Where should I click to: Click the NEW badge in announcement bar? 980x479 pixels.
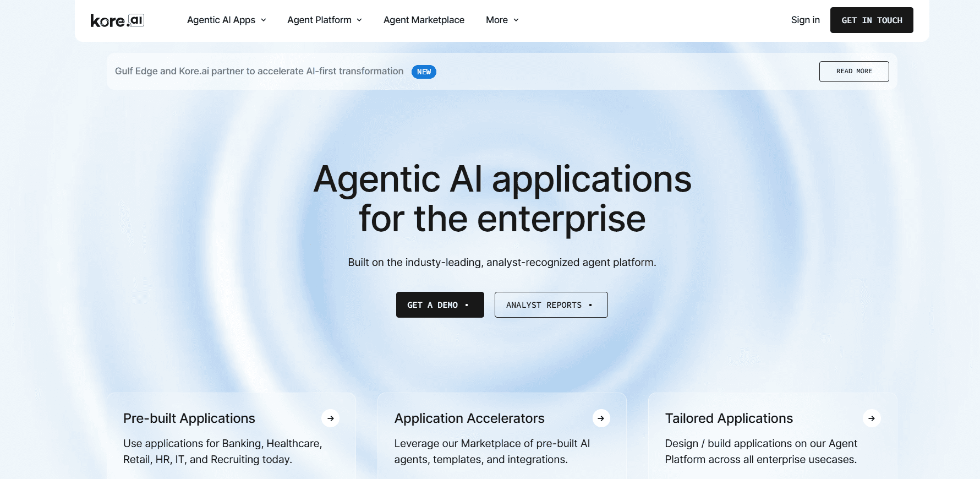pyautogui.click(x=424, y=72)
